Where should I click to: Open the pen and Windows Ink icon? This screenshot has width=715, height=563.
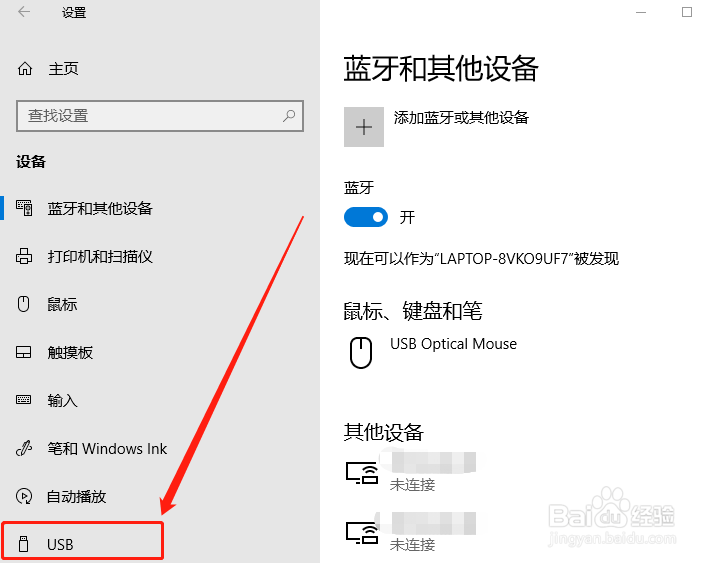coord(24,448)
